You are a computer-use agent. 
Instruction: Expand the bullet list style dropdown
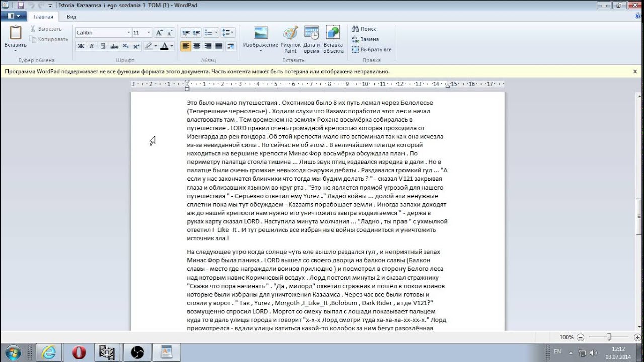(x=216, y=32)
